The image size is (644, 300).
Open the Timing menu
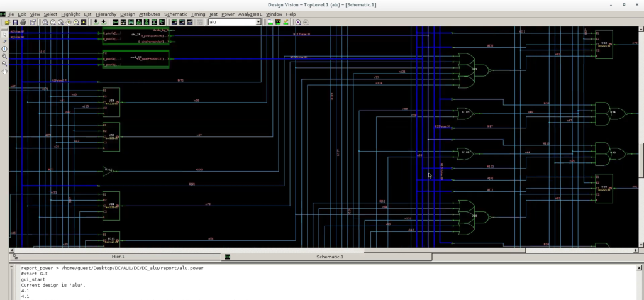tap(197, 14)
